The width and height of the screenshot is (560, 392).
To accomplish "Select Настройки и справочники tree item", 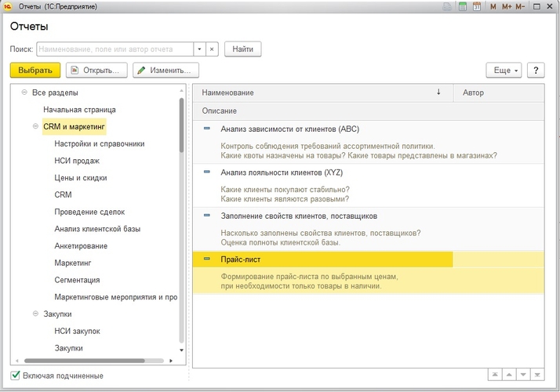I will point(100,144).
